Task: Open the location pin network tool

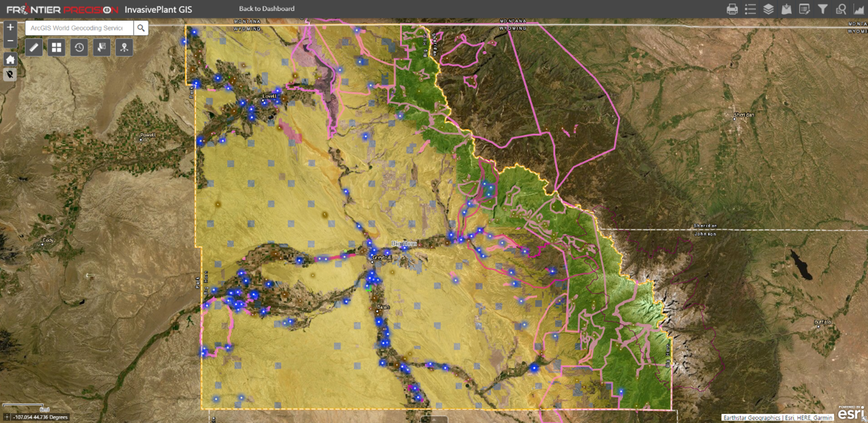Action: coord(124,47)
